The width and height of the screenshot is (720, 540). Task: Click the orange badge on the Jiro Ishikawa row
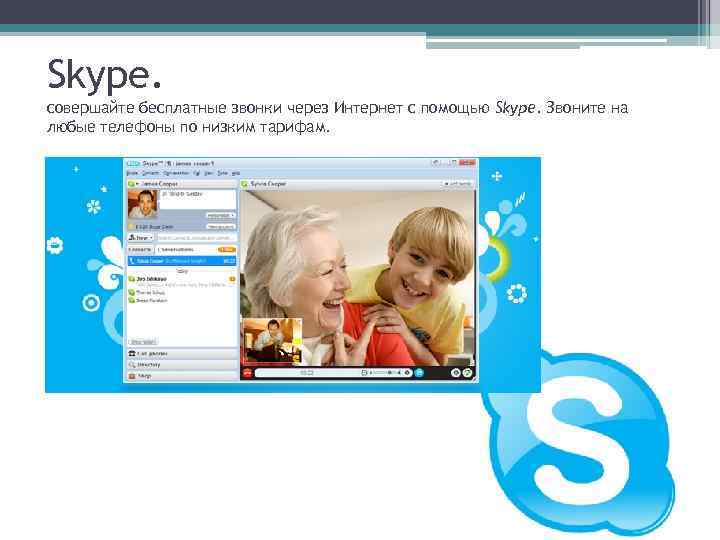click(x=232, y=279)
